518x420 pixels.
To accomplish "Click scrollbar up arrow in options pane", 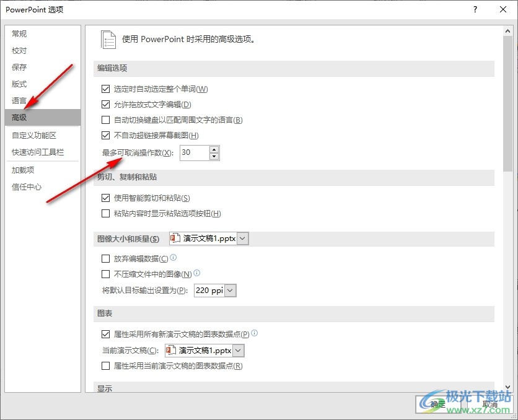I will [507, 31].
